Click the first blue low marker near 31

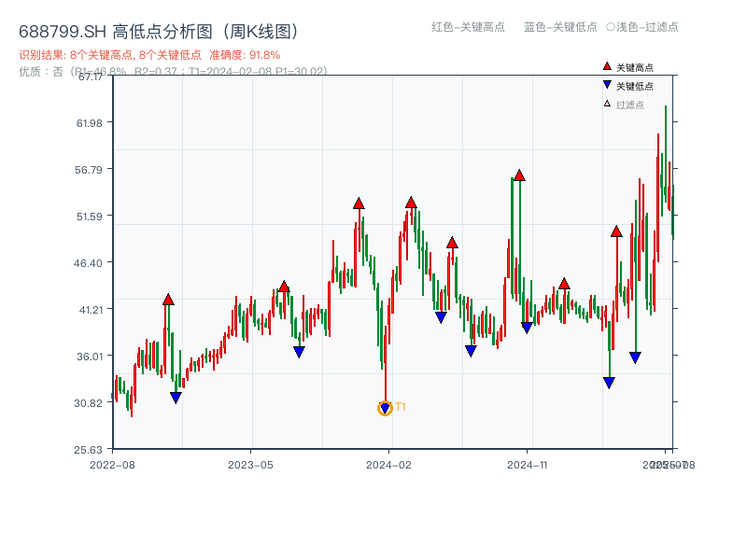[176, 398]
